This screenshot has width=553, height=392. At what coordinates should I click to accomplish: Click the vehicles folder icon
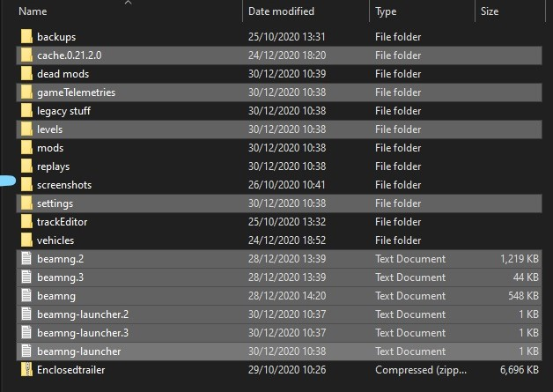click(x=26, y=240)
